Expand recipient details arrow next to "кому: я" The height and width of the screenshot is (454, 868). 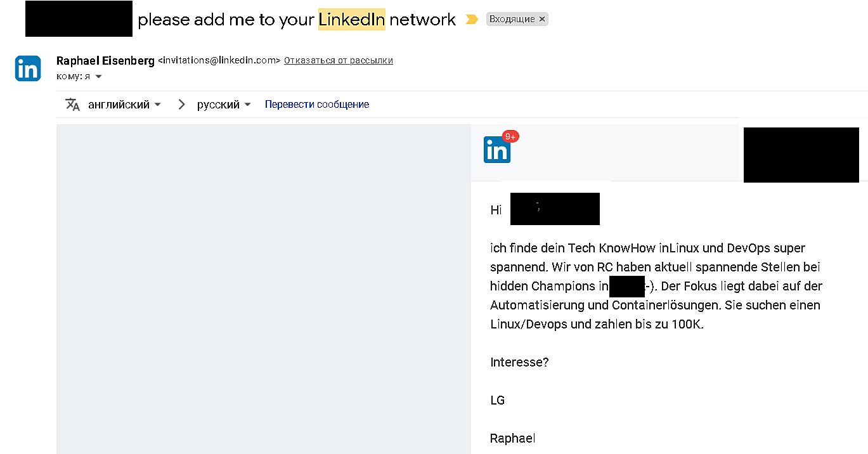point(98,77)
